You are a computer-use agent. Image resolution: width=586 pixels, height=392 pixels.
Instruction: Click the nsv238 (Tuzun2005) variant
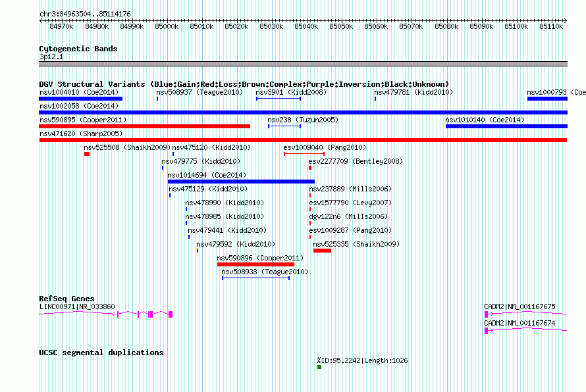[284, 126]
